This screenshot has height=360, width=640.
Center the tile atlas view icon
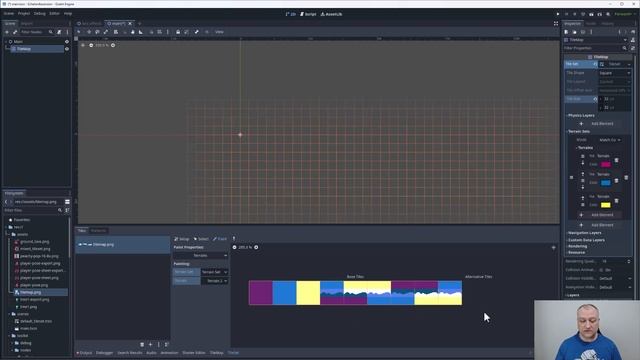pos(553,247)
